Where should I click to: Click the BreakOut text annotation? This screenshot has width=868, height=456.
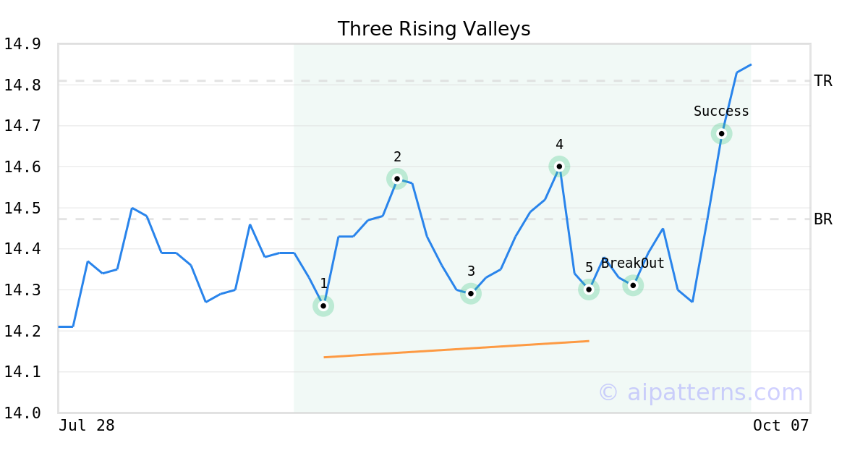(x=632, y=263)
